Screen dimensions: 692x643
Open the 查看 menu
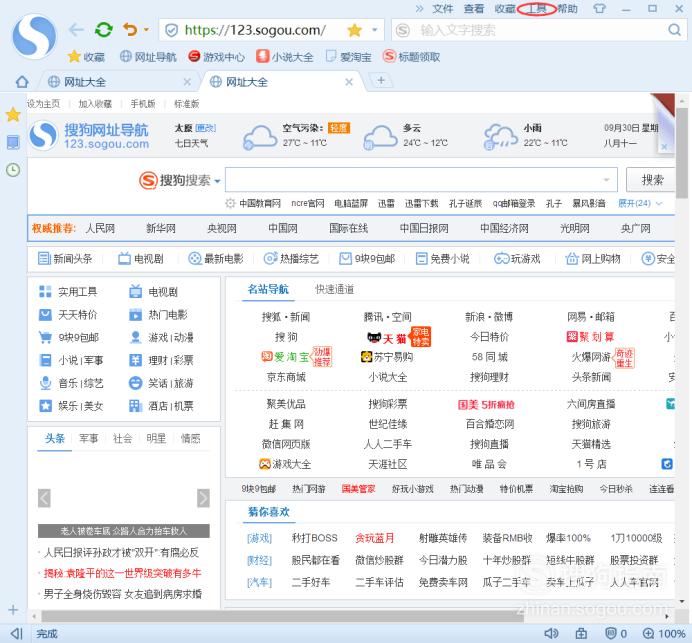click(474, 8)
